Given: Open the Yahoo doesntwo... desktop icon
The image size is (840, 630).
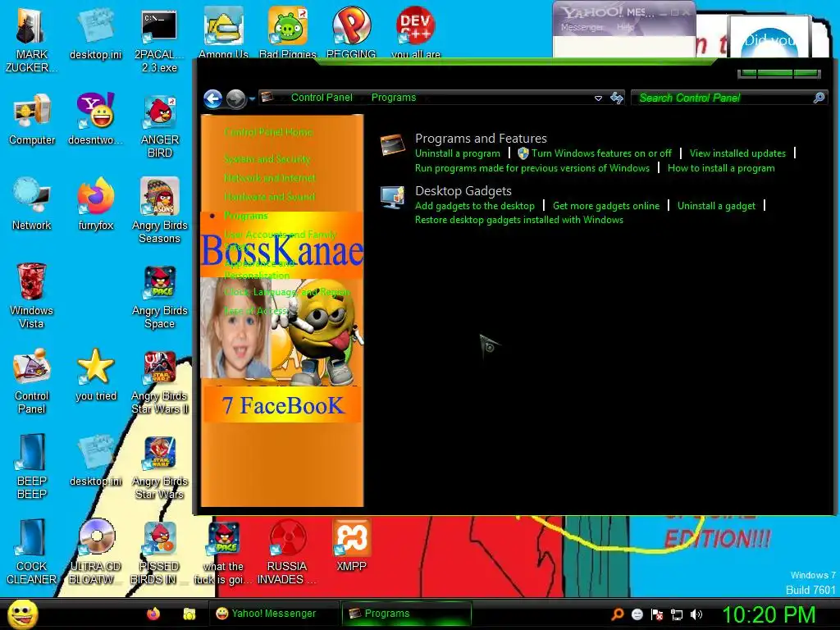Looking at the screenshot, I should (95, 119).
